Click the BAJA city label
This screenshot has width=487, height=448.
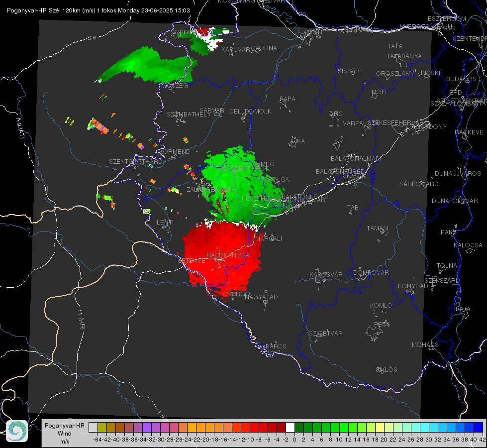pyautogui.click(x=463, y=309)
